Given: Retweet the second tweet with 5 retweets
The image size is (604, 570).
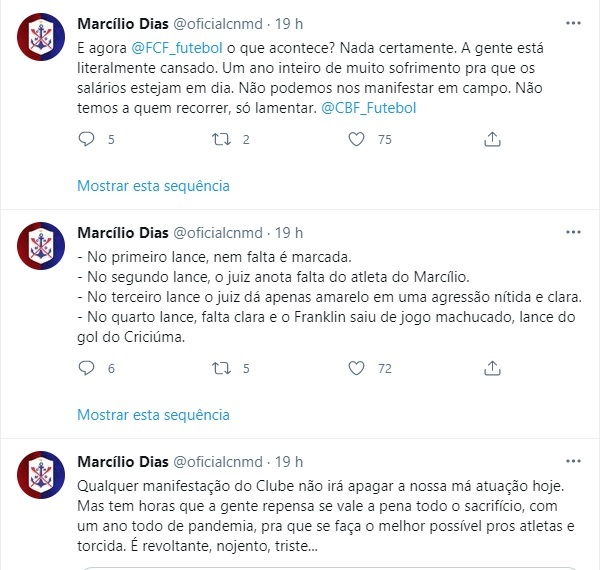Looking at the screenshot, I should [x=221, y=368].
